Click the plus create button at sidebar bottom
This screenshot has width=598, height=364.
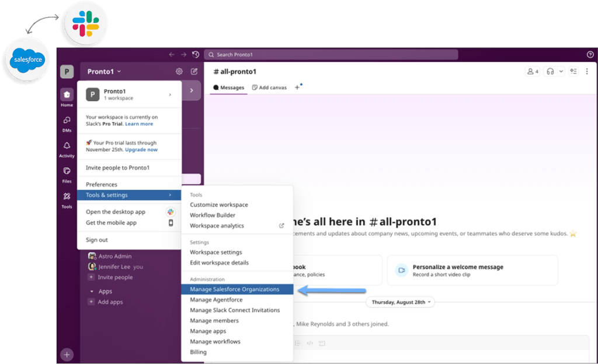[67, 355]
